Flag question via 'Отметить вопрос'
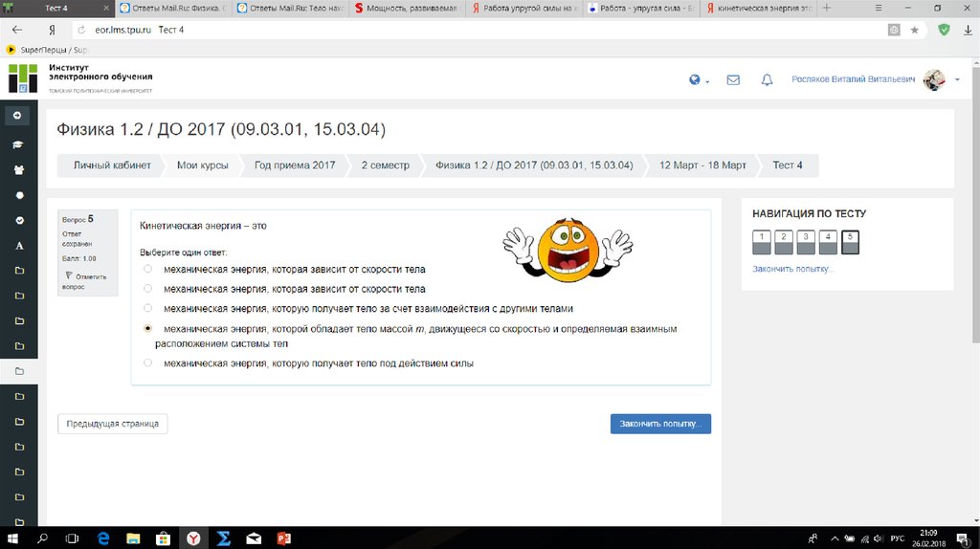980x549 pixels. 84,281
